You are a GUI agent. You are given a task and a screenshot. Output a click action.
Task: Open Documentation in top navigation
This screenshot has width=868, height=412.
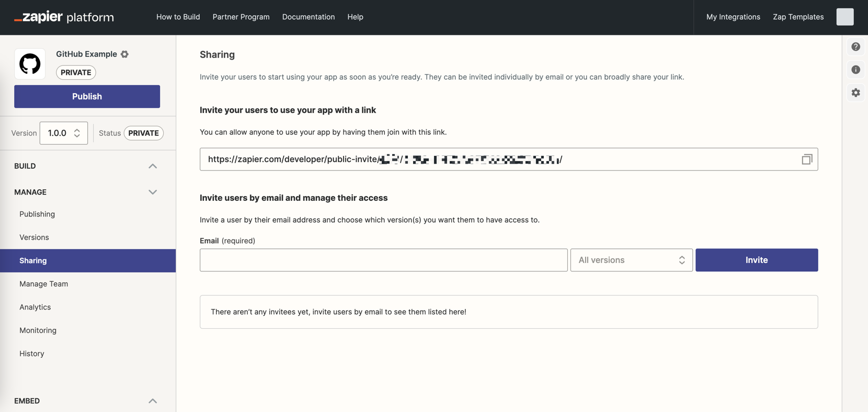[x=309, y=17]
